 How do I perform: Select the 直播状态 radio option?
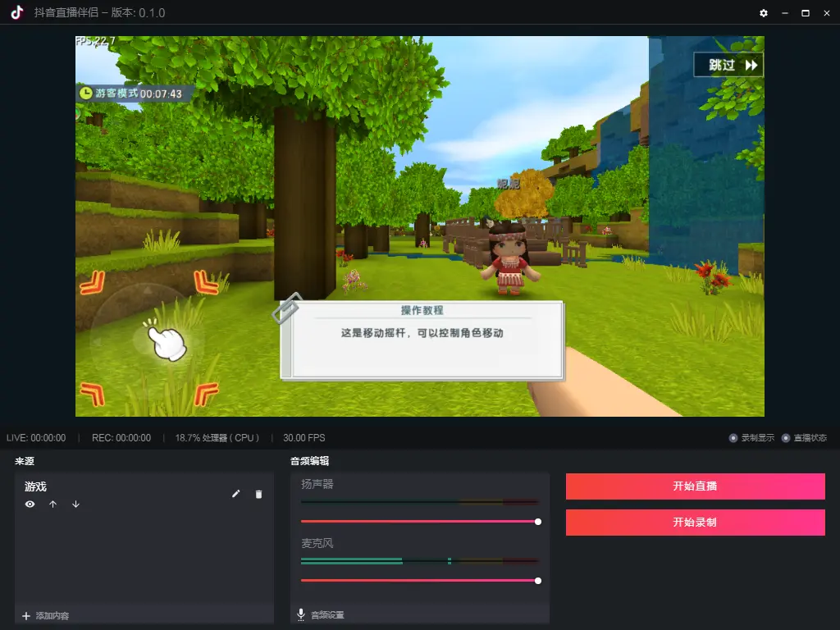click(x=786, y=438)
